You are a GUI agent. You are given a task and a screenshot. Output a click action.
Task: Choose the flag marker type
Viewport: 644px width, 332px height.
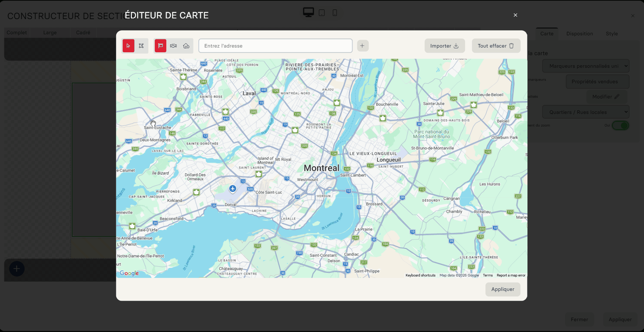[x=161, y=46]
